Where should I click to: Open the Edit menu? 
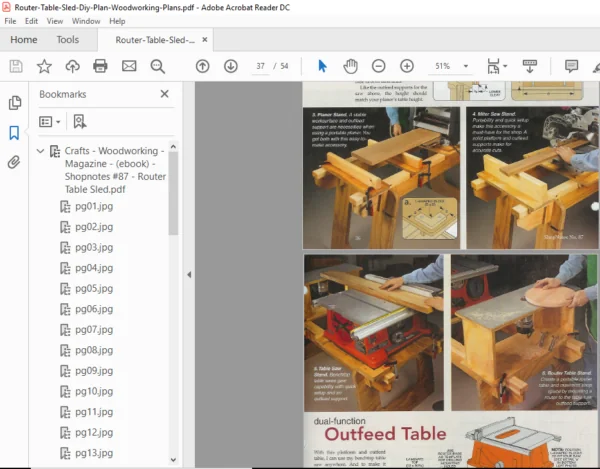point(31,21)
